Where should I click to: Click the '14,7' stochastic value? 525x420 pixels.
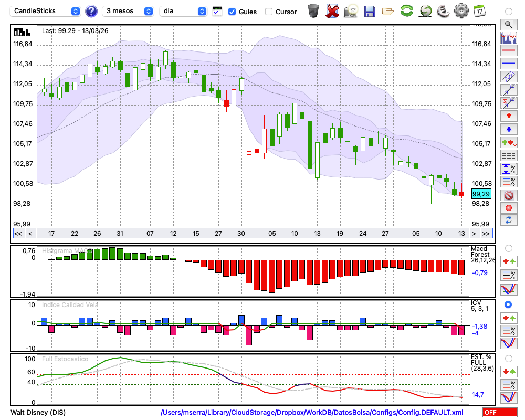click(478, 395)
